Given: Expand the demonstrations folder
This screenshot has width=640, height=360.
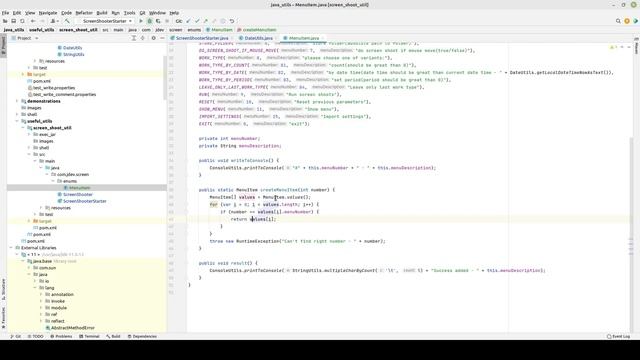Looking at the screenshot, I should coord(17,101).
